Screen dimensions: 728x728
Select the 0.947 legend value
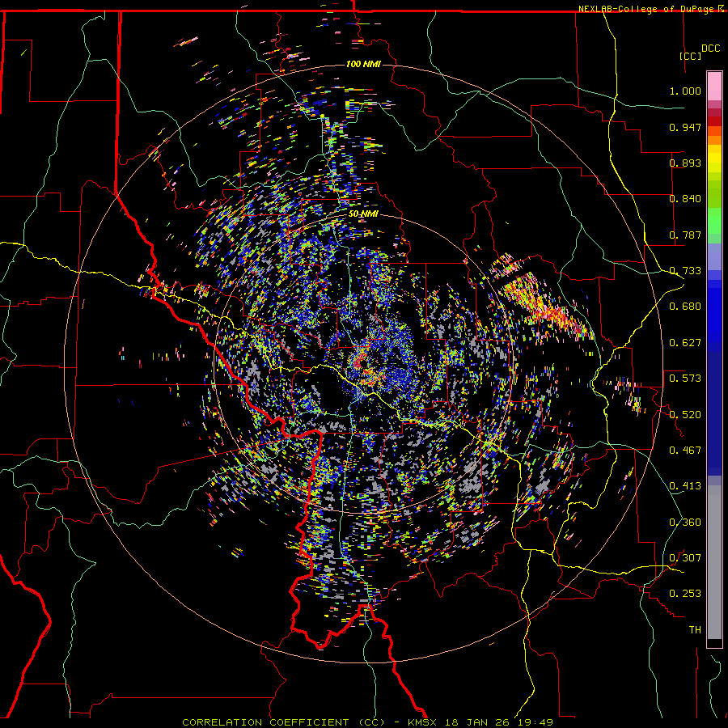point(685,127)
